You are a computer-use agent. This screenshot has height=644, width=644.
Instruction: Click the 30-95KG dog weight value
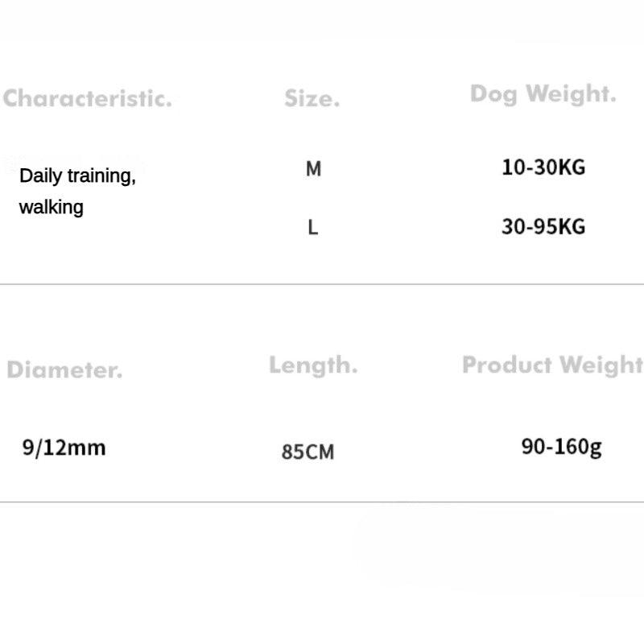tap(543, 227)
